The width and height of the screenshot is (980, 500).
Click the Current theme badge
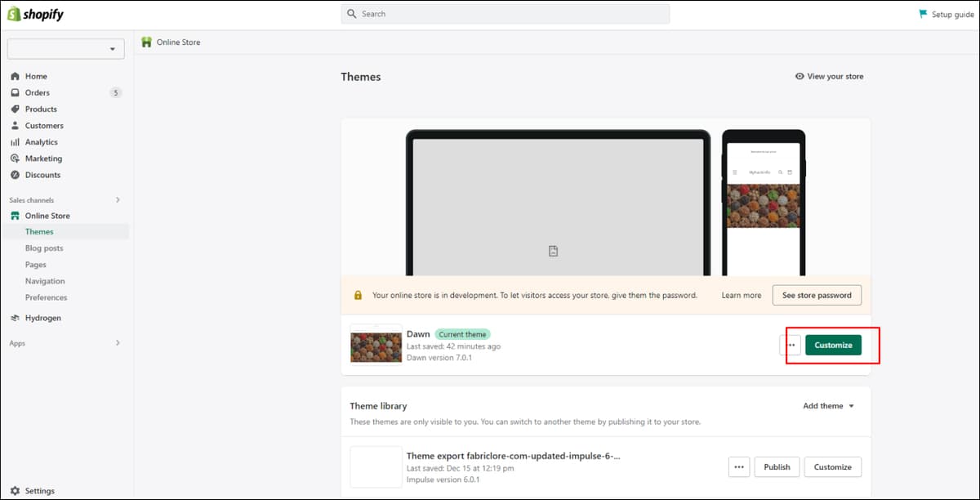(x=462, y=334)
